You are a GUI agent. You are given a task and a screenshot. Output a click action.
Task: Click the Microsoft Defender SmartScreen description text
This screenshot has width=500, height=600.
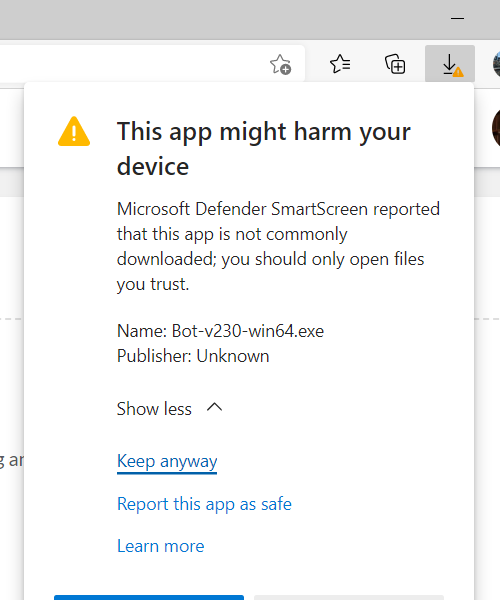[279, 246]
